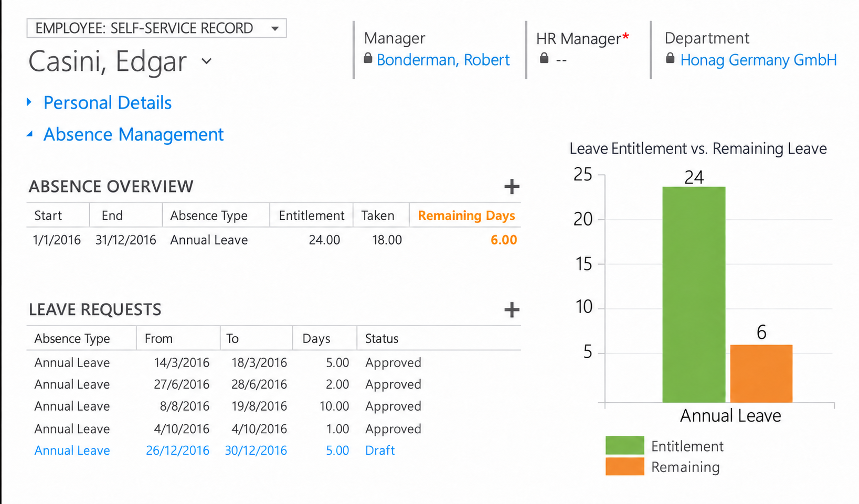Screen dimensions: 859x504
Task: Select the 4/10/2016 From date cell
Action: pos(182,429)
